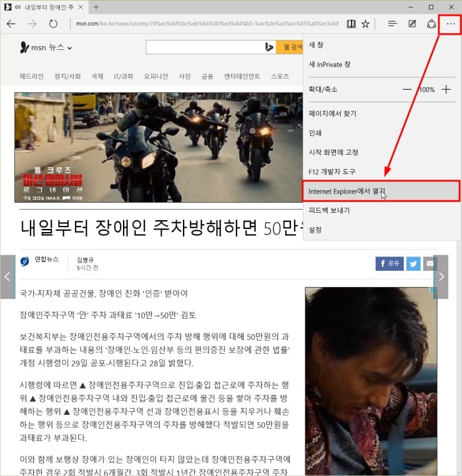Click the address bar URL

pos(207,24)
